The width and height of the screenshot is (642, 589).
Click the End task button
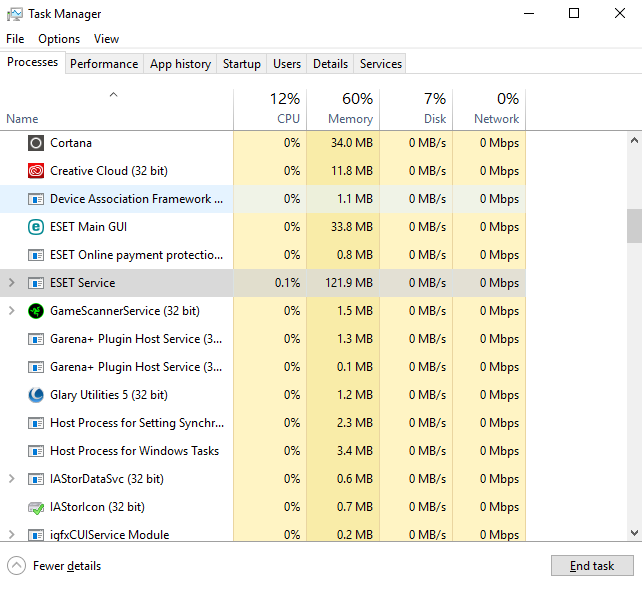coord(592,566)
